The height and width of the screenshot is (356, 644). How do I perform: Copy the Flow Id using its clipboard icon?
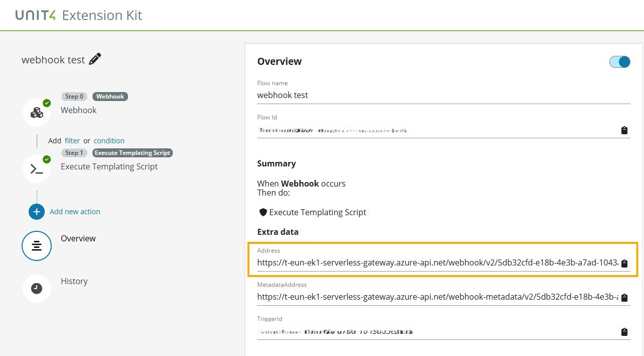tap(624, 130)
